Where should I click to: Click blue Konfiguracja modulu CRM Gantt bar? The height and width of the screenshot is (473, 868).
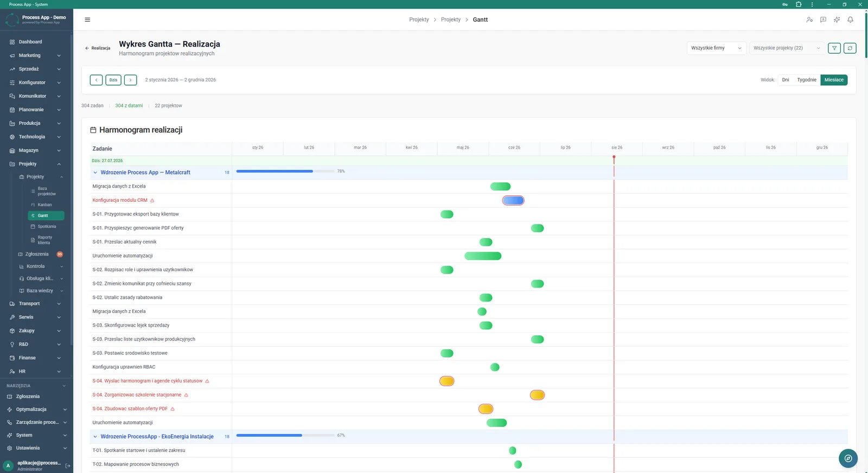click(513, 201)
